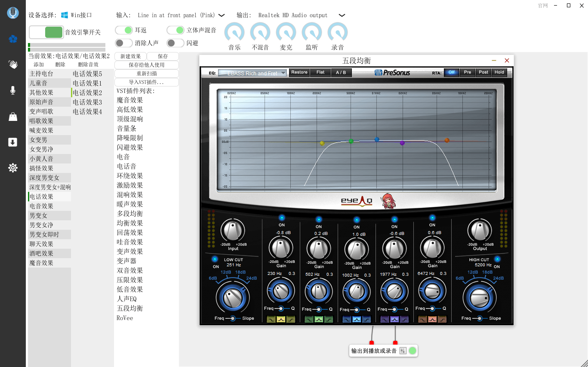Click the PreSonus logo in the EQ header
588x367 pixels.
(392, 73)
